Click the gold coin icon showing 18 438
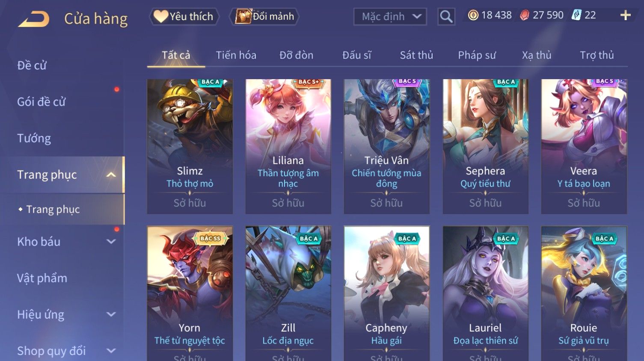 [x=473, y=16]
